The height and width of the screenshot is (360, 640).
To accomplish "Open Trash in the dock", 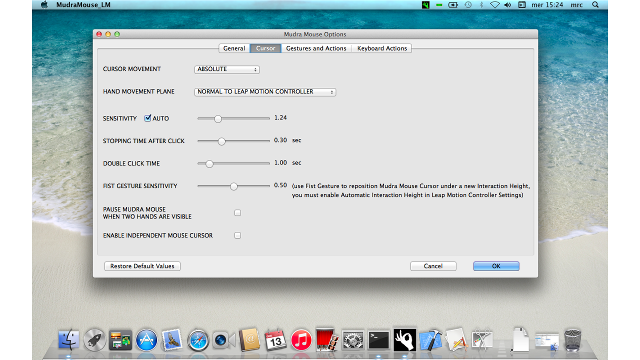I will [573, 340].
